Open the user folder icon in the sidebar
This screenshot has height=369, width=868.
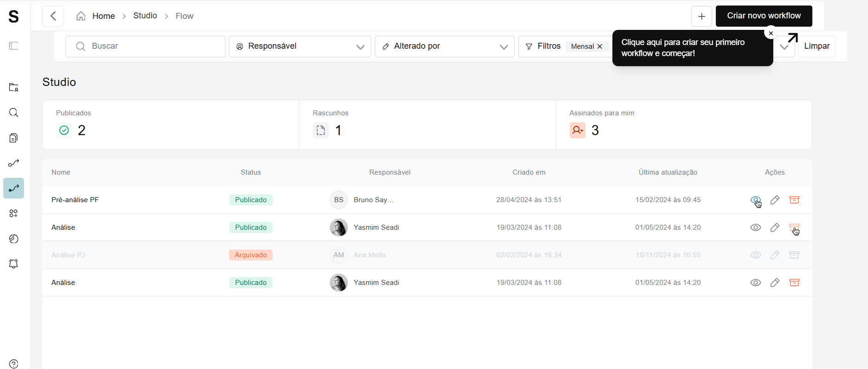pos(14,87)
